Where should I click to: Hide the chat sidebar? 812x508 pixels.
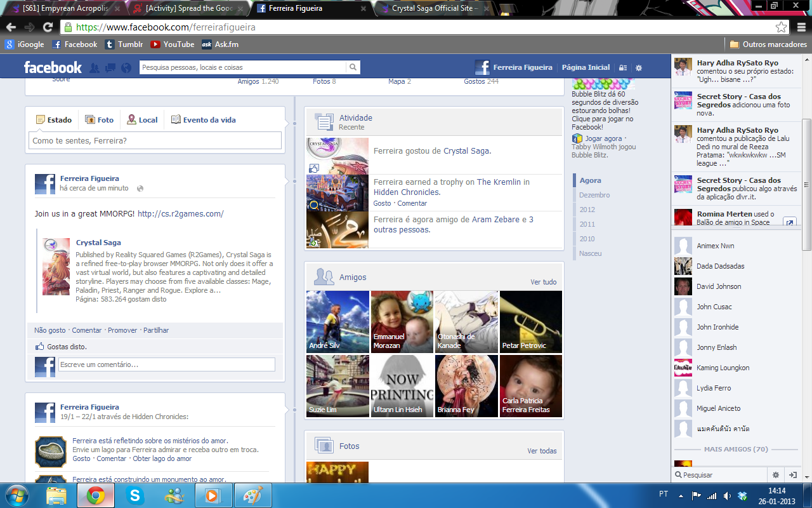coord(792,474)
